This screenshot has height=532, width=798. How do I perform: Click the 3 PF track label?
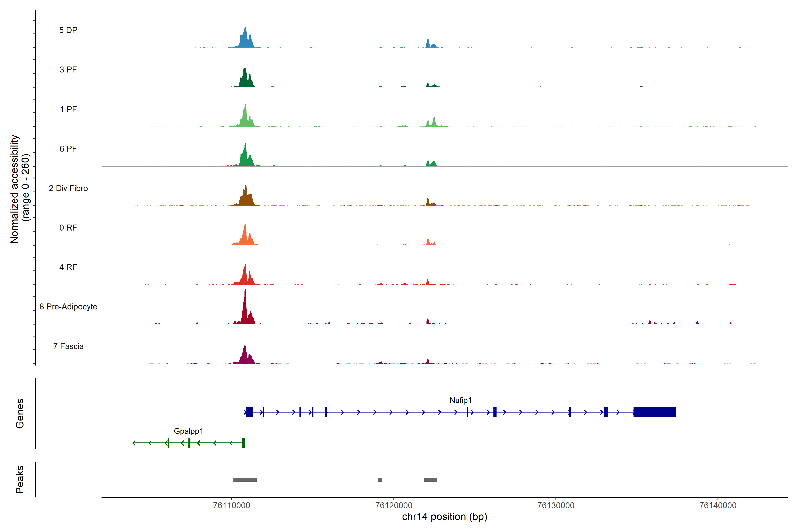point(68,70)
